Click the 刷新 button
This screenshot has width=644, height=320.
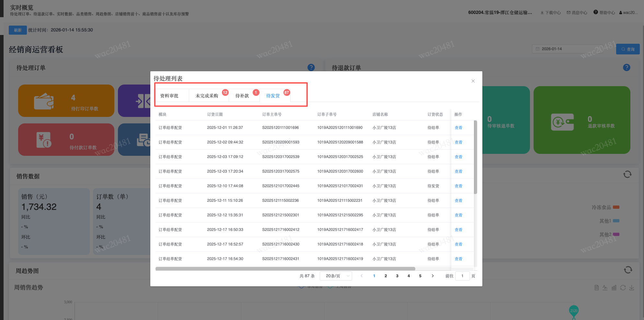coord(17,30)
